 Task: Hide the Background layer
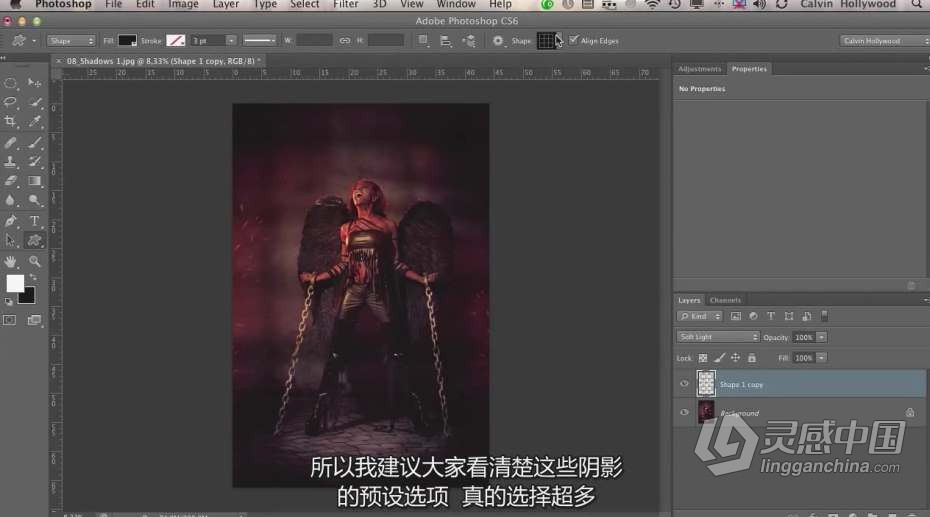684,412
